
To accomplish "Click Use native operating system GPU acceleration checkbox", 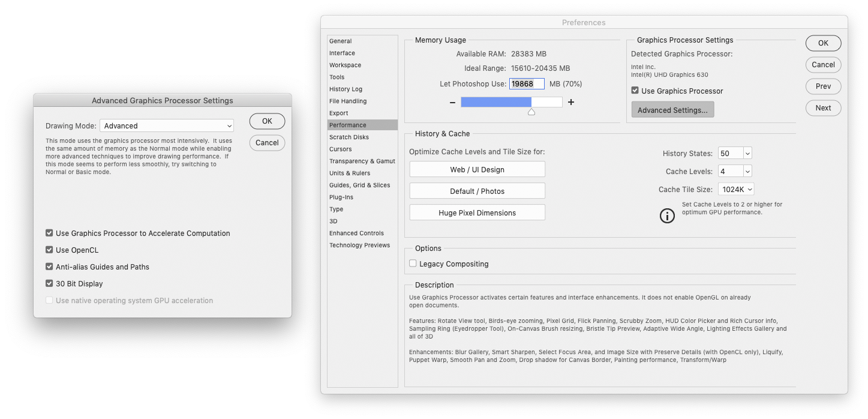I will click(49, 300).
